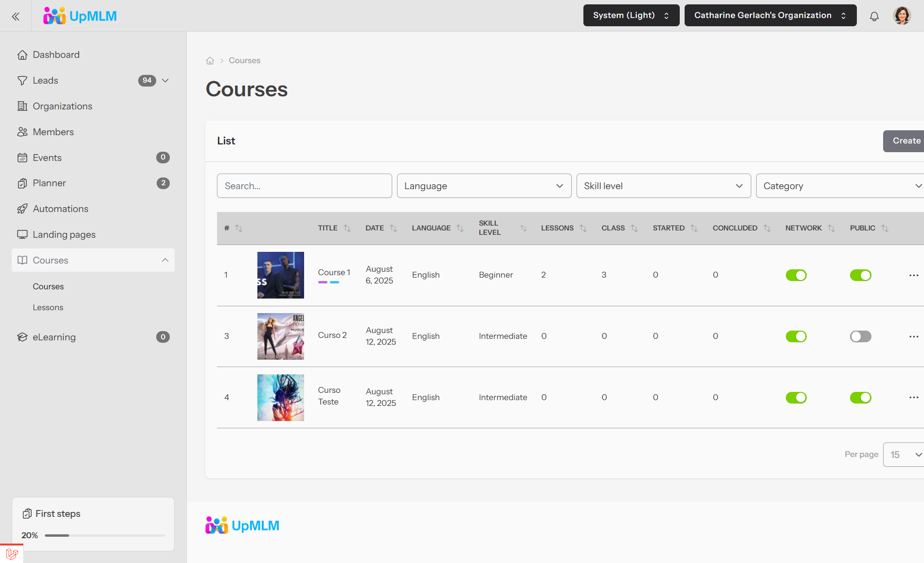Turn off Public toggle for Curso Teste
The height and width of the screenshot is (563, 924).
coord(860,398)
